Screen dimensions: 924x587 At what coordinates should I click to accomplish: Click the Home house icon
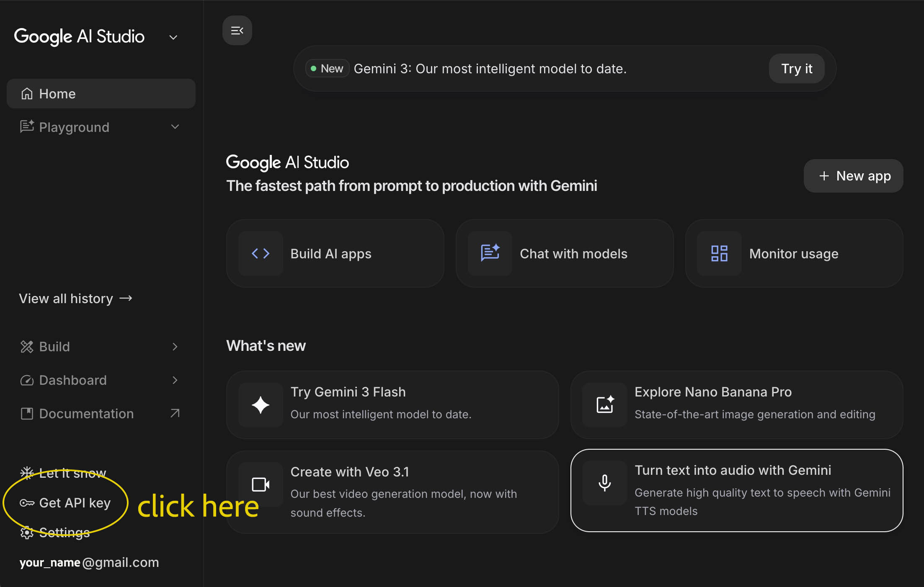tap(27, 94)
